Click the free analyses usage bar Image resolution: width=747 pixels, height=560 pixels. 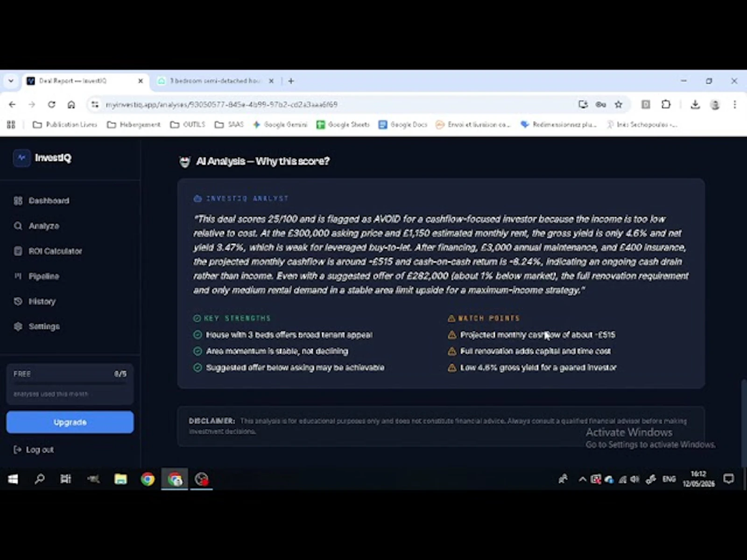tap(70, 384)
